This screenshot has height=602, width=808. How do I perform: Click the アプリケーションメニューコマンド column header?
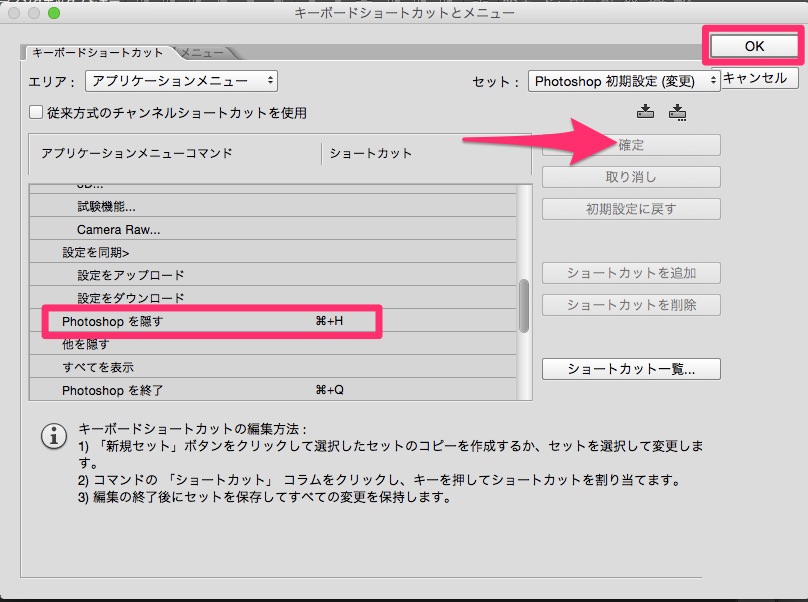point(137,153)
